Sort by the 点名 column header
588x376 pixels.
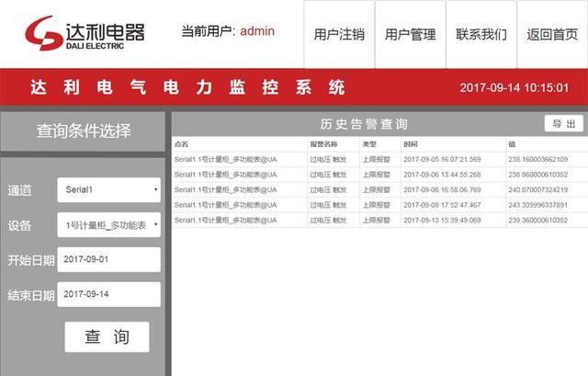(181, 144)
